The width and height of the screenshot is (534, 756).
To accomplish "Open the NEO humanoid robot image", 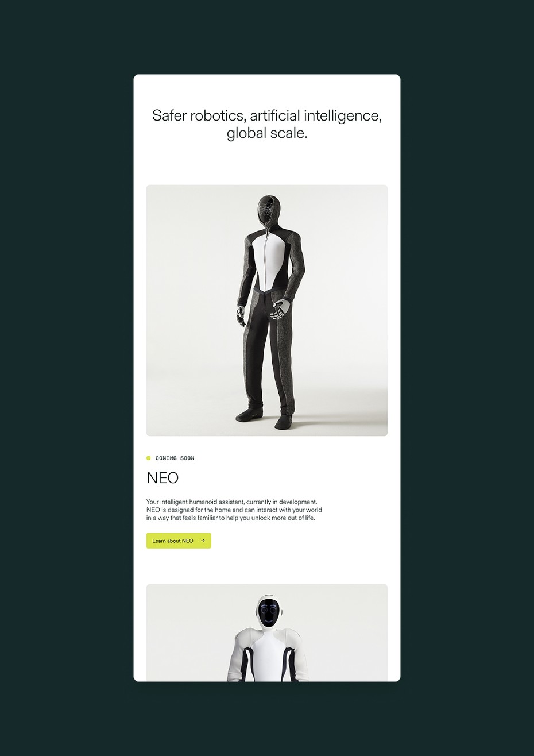I will click(x=267, y=310).
